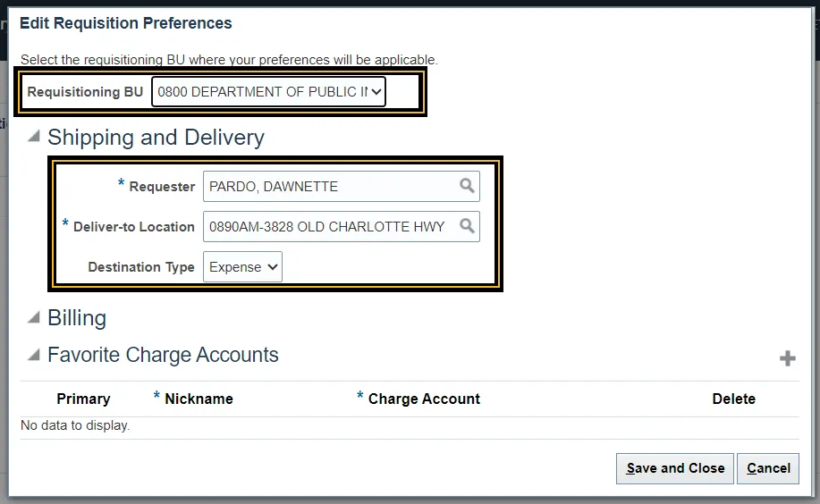Click the Edit Requisition Preferences dialog title

[126, 23]
